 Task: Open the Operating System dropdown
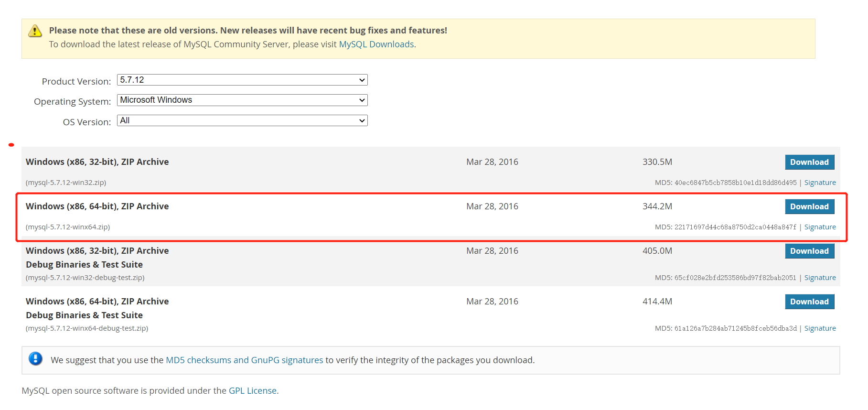[242, 100]
